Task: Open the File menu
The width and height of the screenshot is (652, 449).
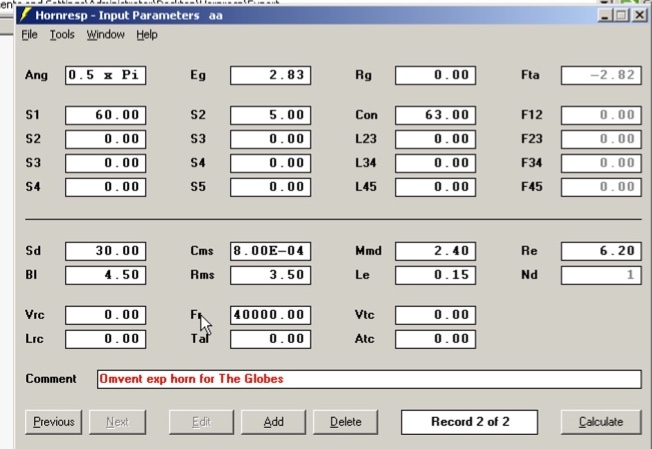Action: tap(29, 35)
